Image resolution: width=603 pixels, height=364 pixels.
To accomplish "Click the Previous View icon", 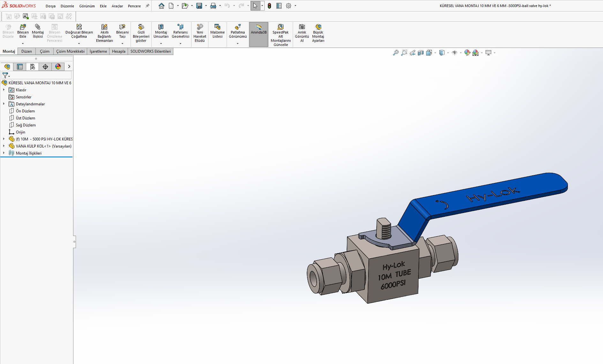I will 412,53.
